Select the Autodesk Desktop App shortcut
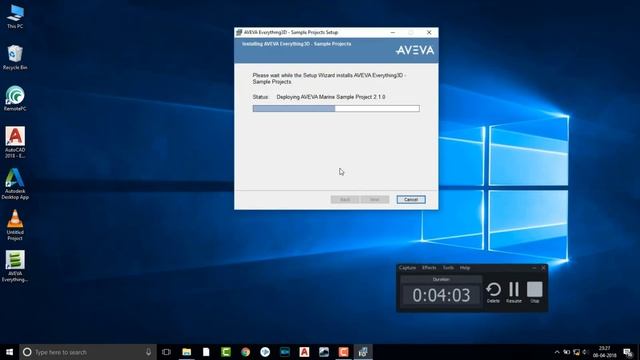Screen dimensions: 640x360 click(x=15, y=184)
